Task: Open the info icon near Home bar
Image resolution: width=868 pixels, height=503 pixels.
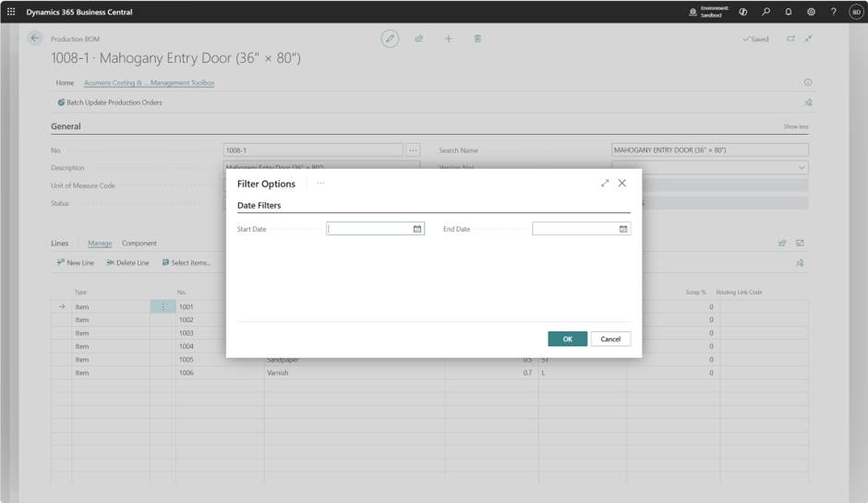Action: (x=808, y=82)
